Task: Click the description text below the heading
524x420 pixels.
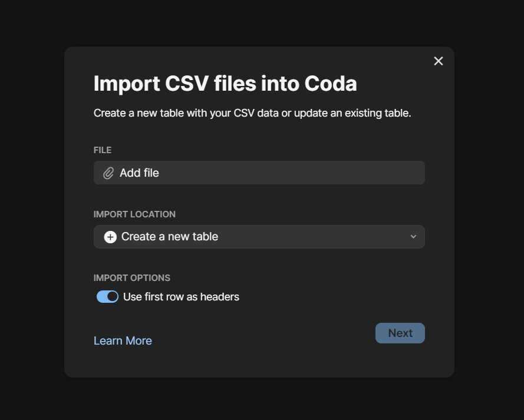Action: pyautogui.click(x=252, y=113)
